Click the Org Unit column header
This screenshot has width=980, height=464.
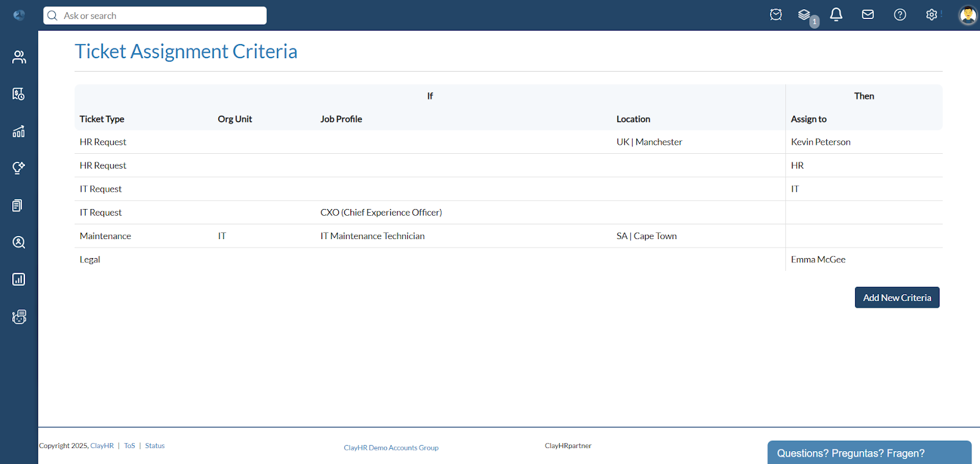click(235, 119)
